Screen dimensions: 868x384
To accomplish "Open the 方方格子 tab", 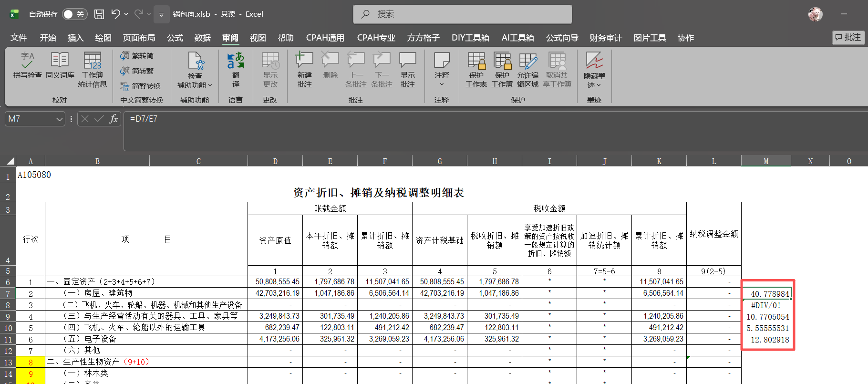I will point(423,38).
